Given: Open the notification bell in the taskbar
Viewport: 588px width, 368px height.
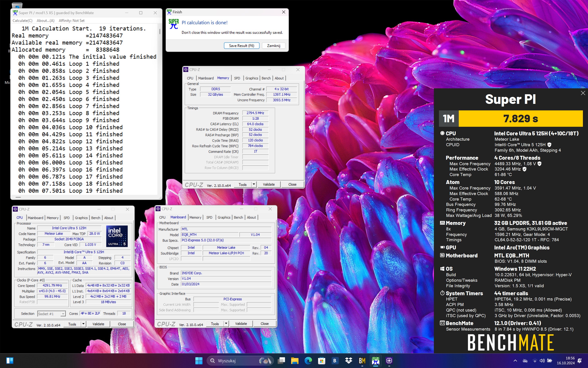Looking at the screenshot, I should 579,360.
